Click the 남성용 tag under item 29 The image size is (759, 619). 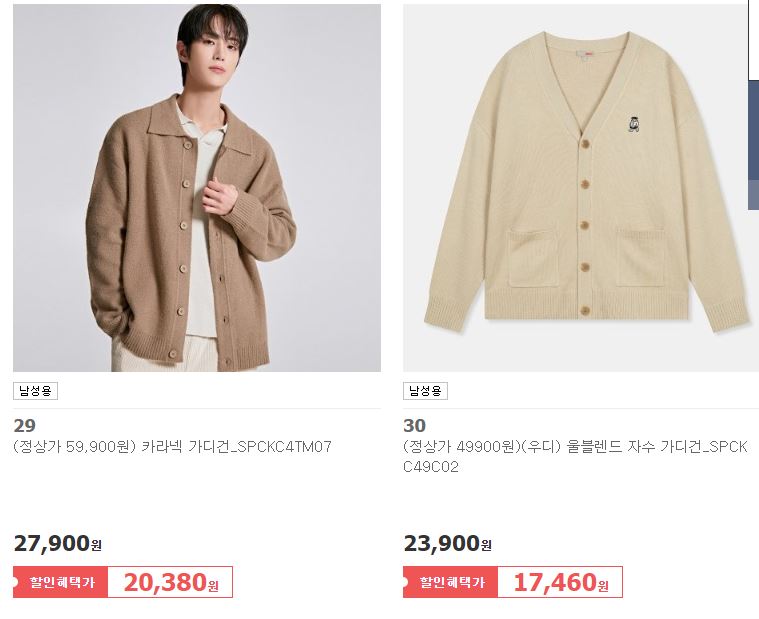click(35, 391)
